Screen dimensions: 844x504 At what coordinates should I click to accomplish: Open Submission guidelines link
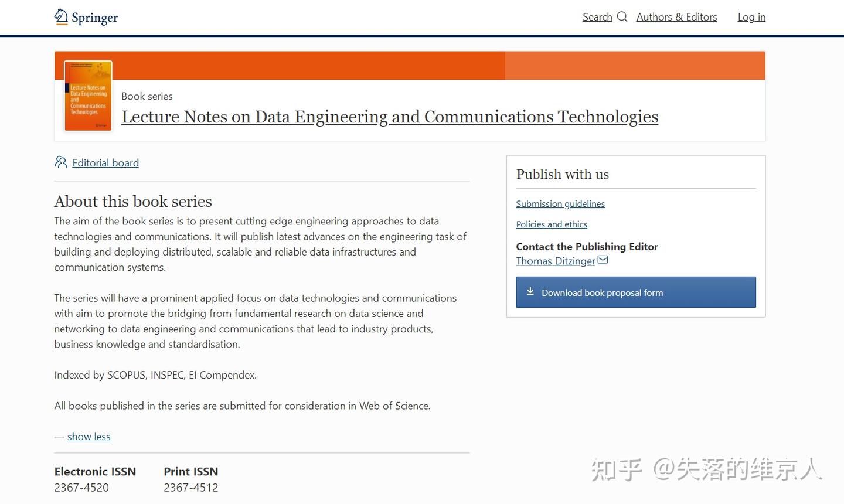(x=560, y=204)
